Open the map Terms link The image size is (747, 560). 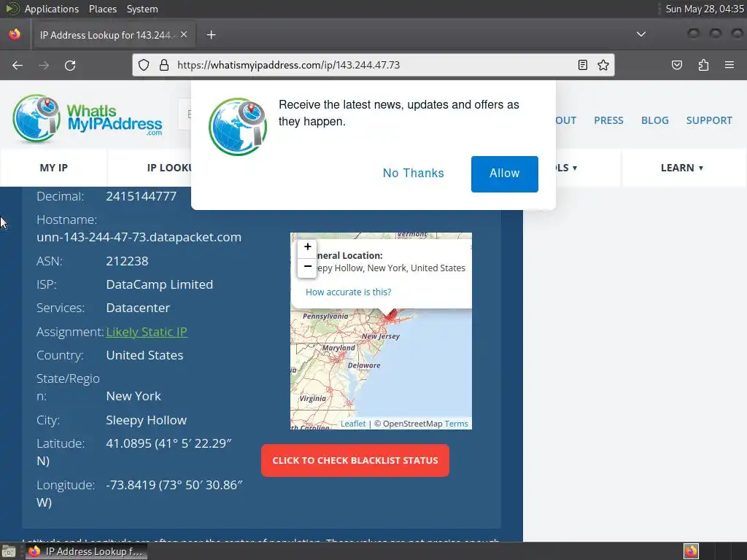[x=457, y=424]
